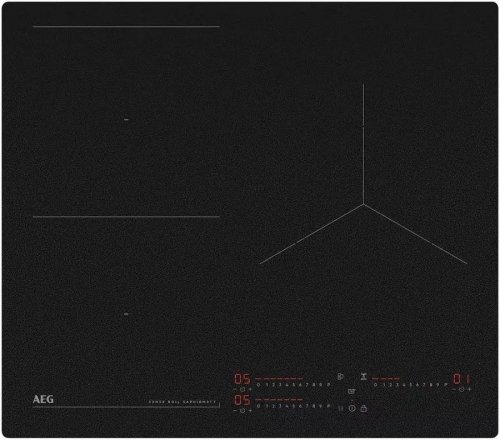Activate the Bridge zone function icon
This screenshot has height=440, width=500.
(340, 377)
